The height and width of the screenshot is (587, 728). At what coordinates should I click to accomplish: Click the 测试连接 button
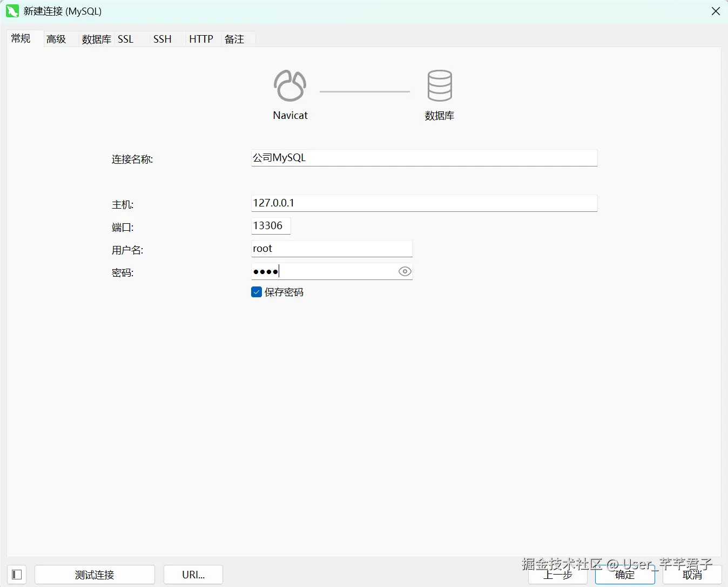[x=95, y=575]
